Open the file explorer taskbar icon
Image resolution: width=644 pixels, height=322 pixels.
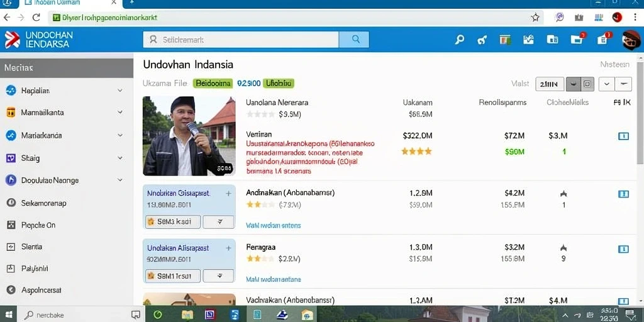click(x=187, y=314)
